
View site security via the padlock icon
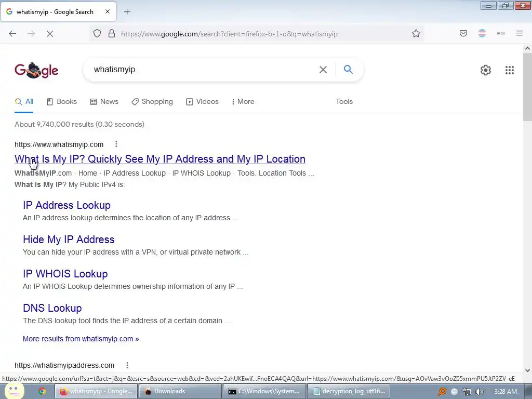click(112, 34)
